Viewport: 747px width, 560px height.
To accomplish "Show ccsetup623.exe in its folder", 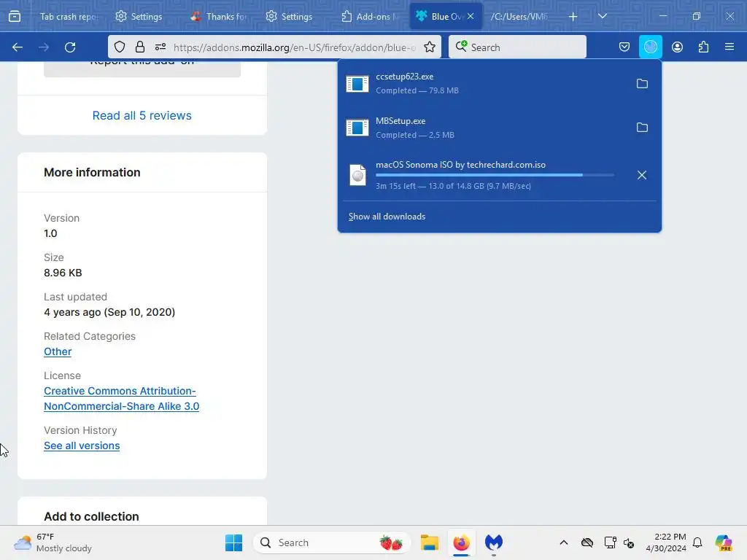I will coord(642,83).
